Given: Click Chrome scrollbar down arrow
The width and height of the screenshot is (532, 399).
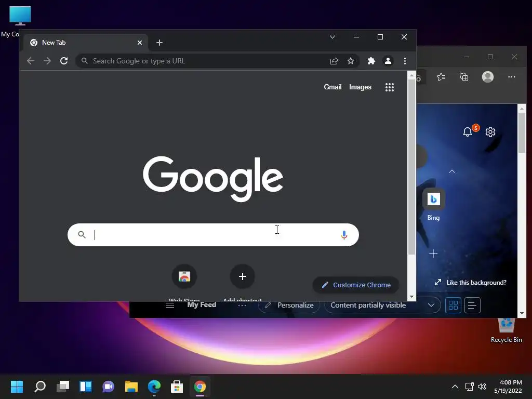Looking at the screenshot, I should 411,297.
